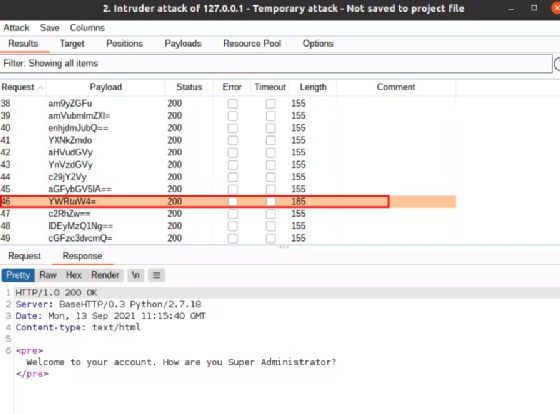Select the Raw view button
This screenshot has width=560, height=414.
(48, 275)
